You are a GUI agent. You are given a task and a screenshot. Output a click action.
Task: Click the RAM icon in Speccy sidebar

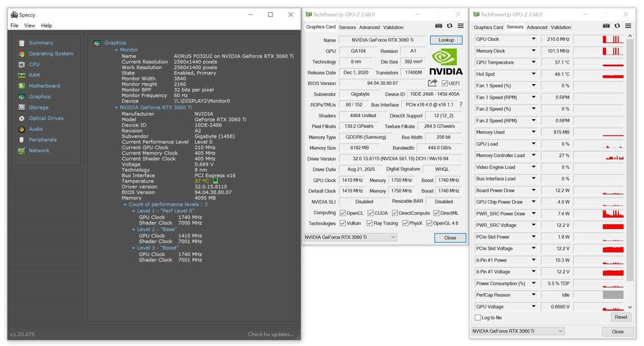[x=22, y=75]
